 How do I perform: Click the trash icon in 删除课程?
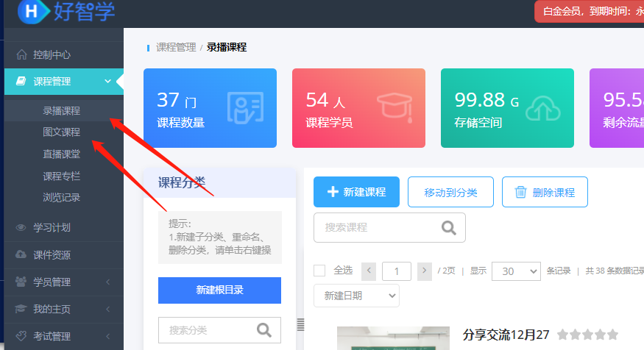[x=520, y=192]
